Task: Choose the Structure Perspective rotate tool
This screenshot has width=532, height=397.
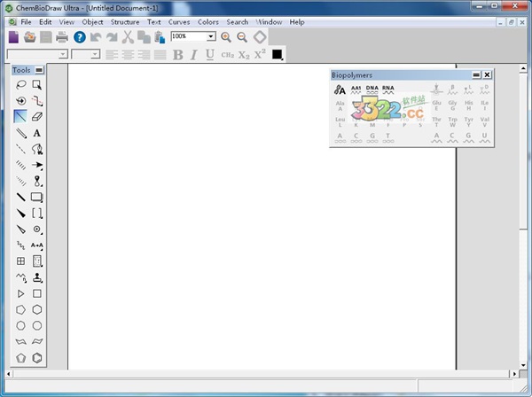Action: click(x=21, y=101)
